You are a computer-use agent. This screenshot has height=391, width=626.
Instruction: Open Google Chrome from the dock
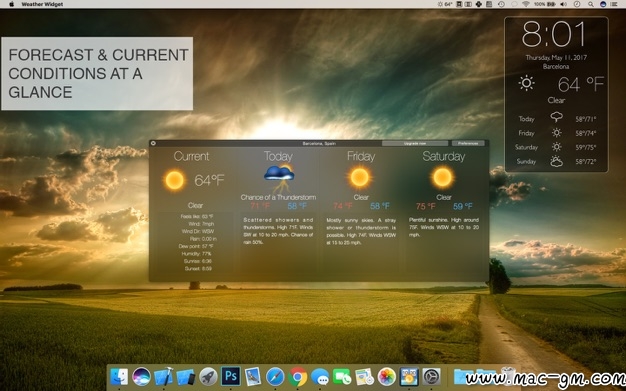click(x=297, y=376)
